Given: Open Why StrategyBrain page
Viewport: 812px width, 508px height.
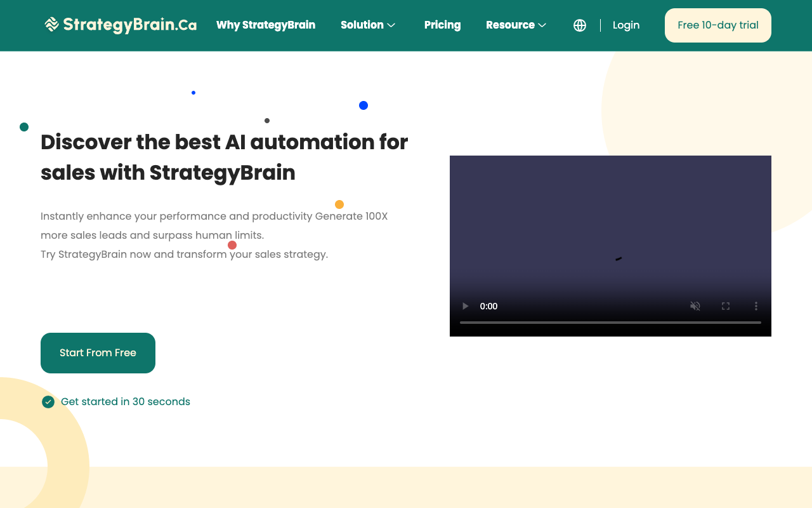Looking at the screenshot, I should (266, 25).
